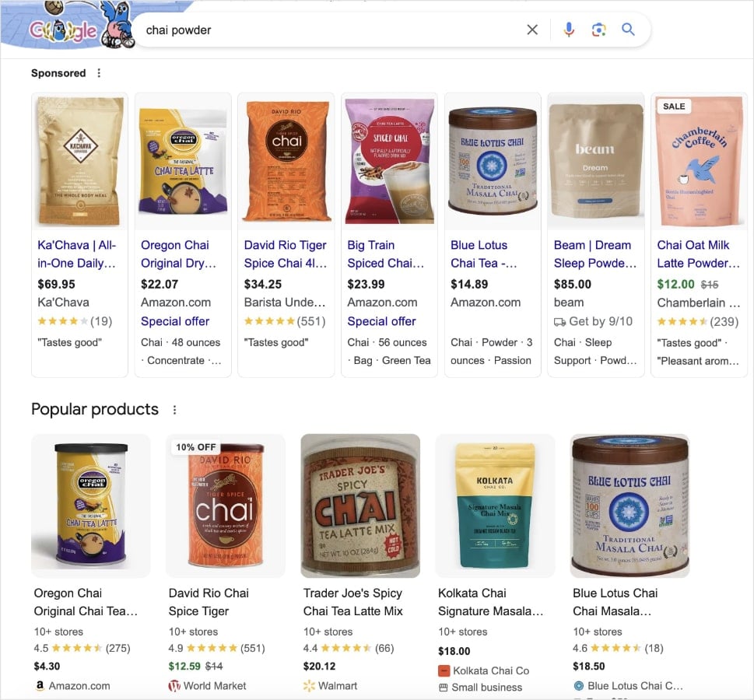This screenshot has width=754, height=700.
Task: Click Special offer under Big Train Spiced Chai
Action: 381,321
